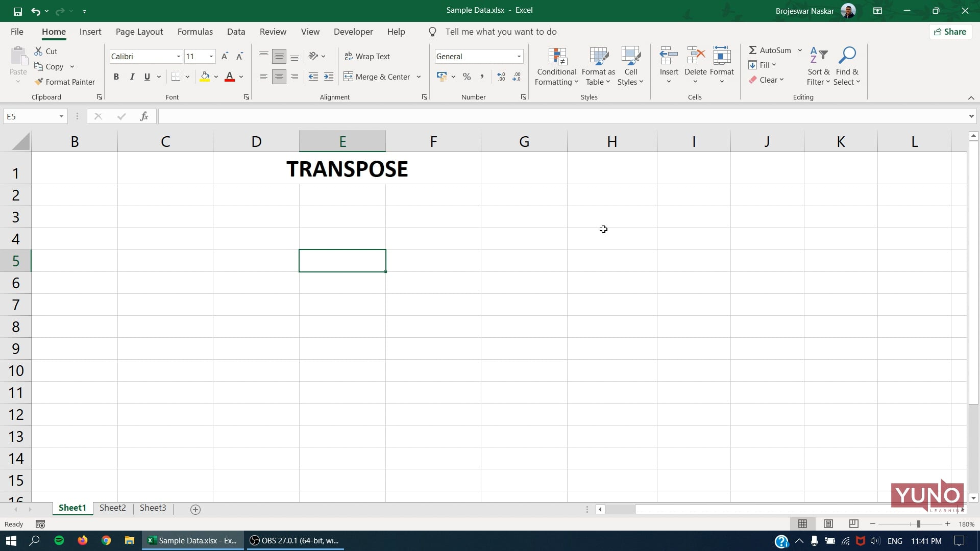Open Cell Styles gallery
980x551 pixels.
(x=630, y=66)
